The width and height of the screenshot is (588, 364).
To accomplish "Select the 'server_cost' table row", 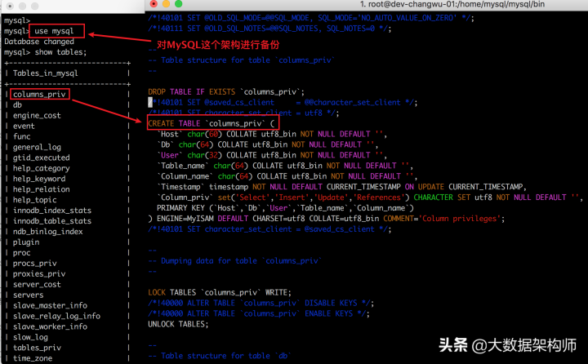I will (37, 284).
